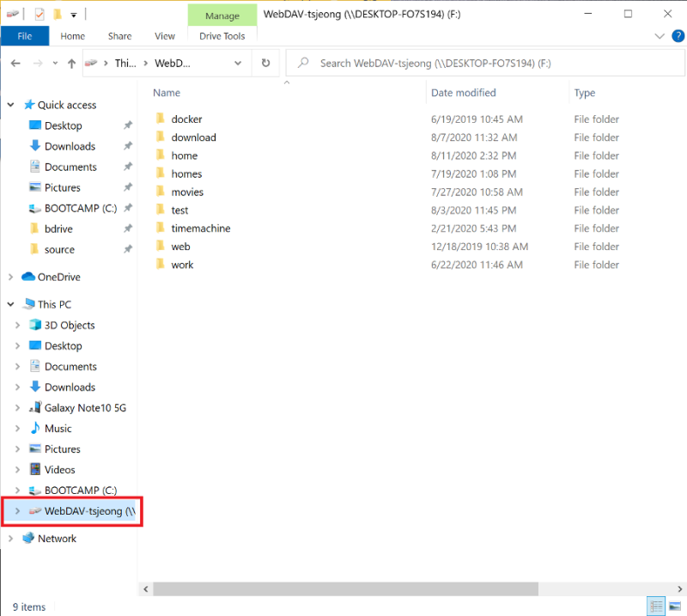Go forward with the right arrow

click(x=38, y=63)
